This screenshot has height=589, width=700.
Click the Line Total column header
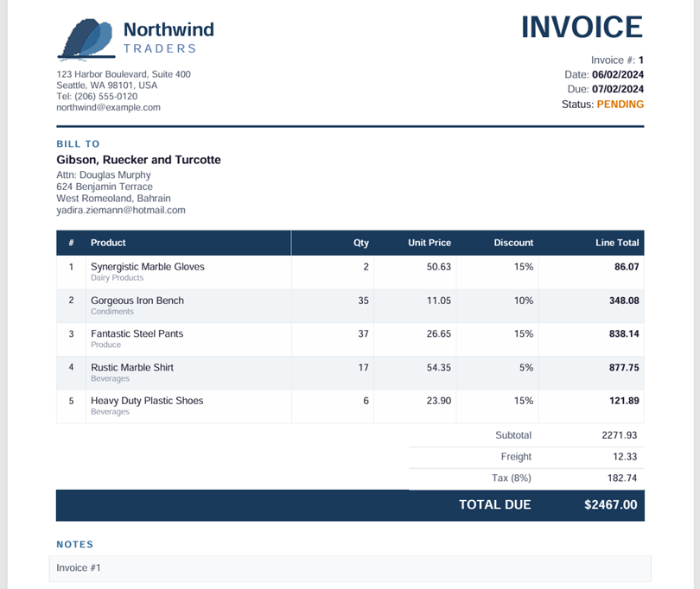(x=617, y=243)
